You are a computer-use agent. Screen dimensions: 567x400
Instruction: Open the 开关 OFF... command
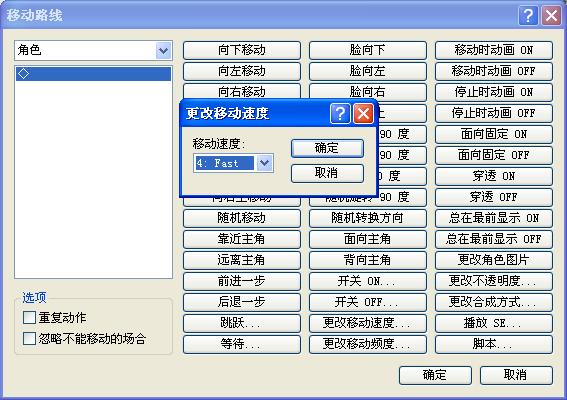[368, 302]
